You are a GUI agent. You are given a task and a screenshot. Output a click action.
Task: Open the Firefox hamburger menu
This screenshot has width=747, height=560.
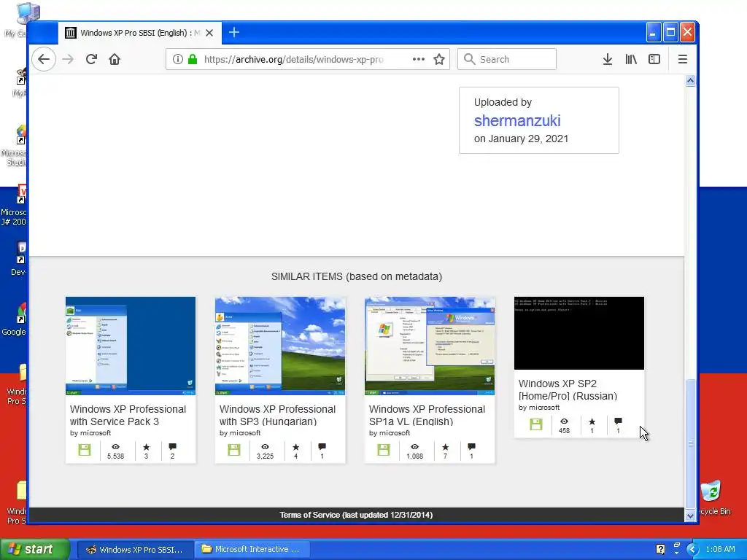pos(683,60)
